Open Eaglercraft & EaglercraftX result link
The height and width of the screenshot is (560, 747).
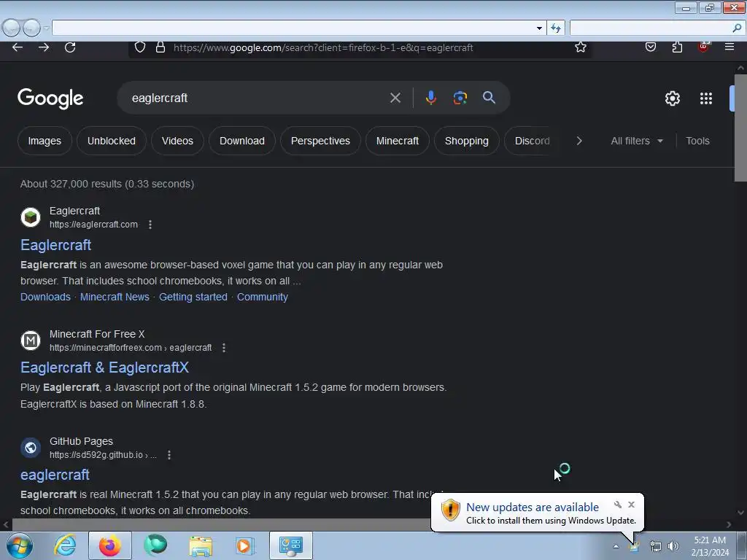pos(104,367)
